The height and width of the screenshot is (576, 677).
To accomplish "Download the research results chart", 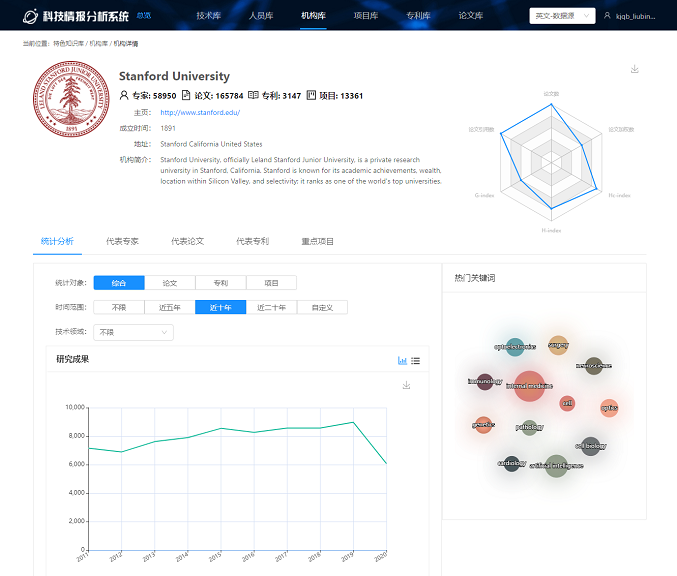I will (406, 385).
